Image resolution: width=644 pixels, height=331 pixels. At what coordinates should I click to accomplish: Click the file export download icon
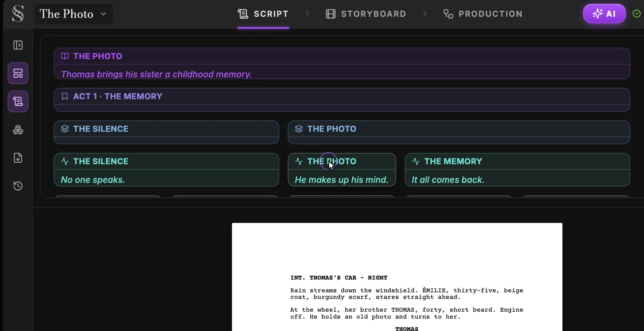tap(18, 158)
